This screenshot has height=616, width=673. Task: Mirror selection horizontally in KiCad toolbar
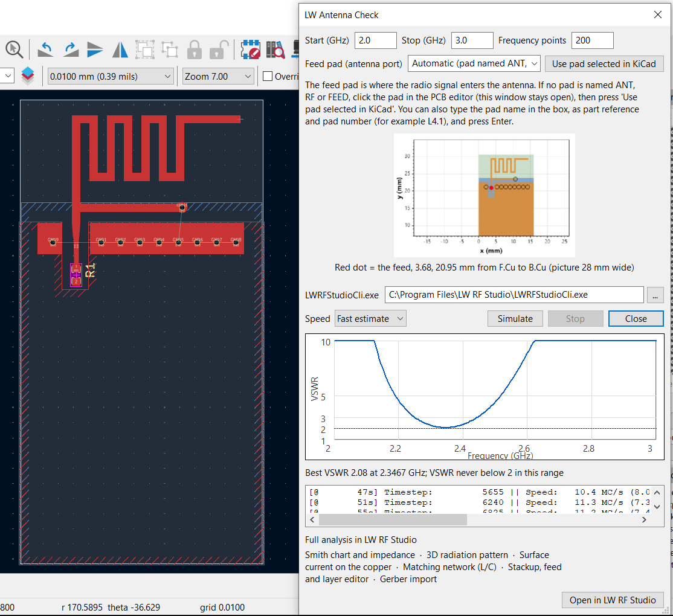tap(120, 50)
